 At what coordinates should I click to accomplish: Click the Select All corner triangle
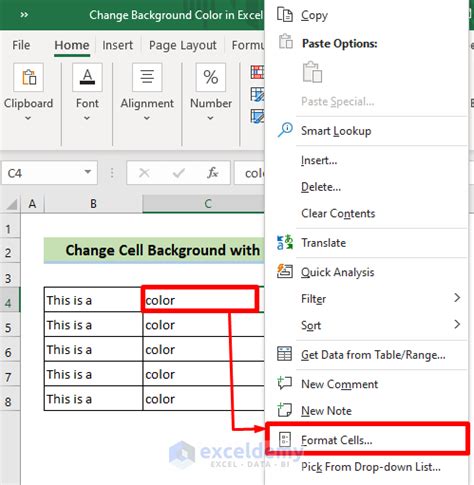11,204
